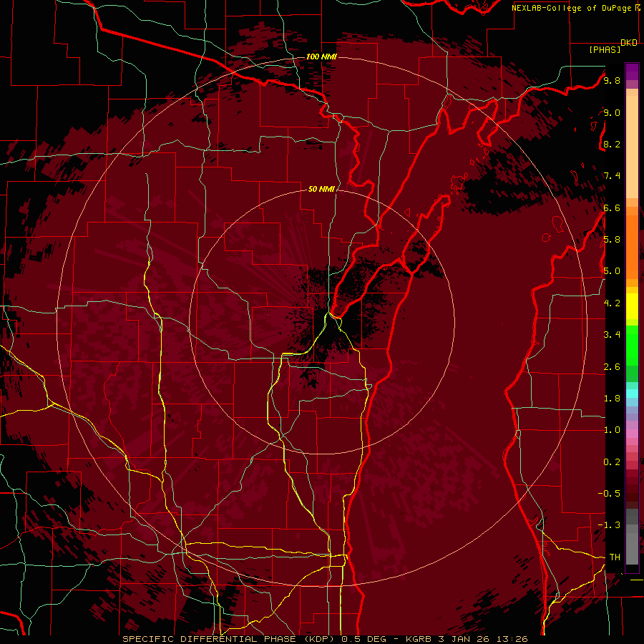Select the 4.2 legend value
This screenshot has height=644, width=644.
[612, 303]
